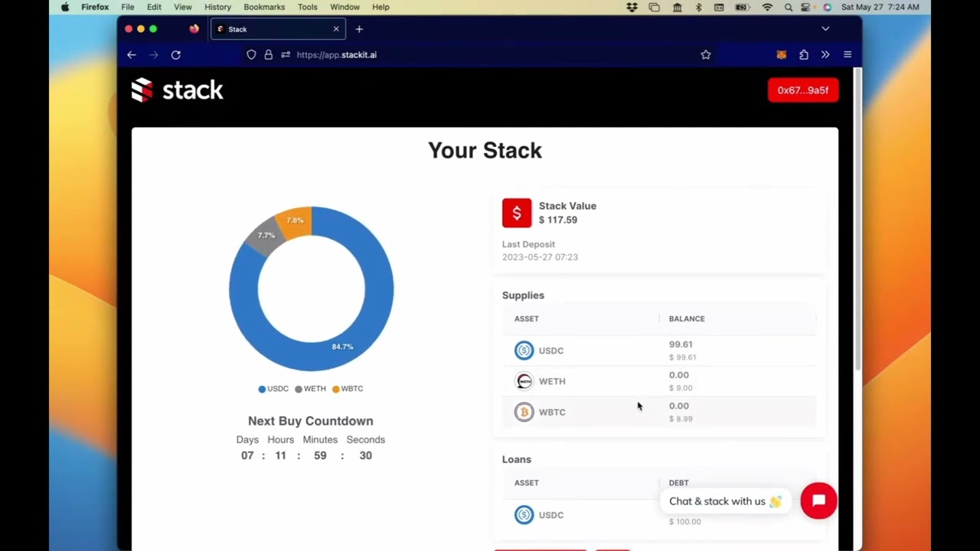Click the WETH coin icon in Supplies
The image size is (980, 551).
[x=524, y=381]
